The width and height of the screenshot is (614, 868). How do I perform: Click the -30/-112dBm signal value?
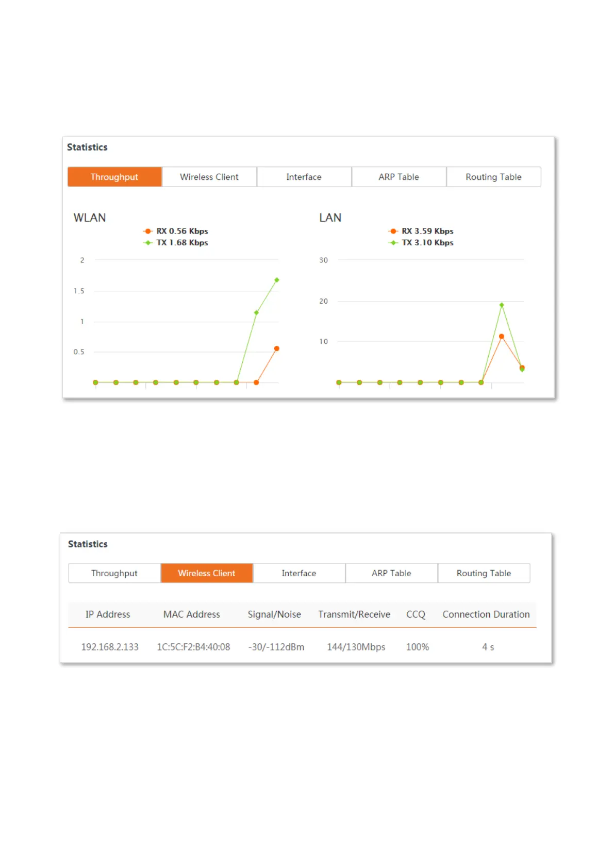tap(276, 647)
